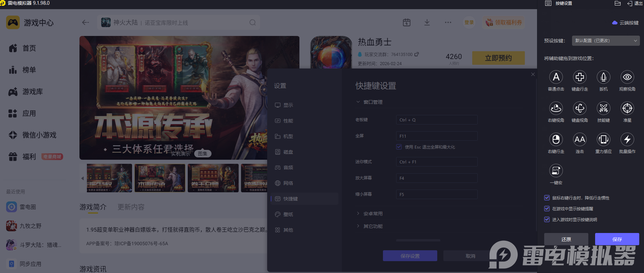Click the 放大屏幕 shortcut field showing F4
This screenshot has width=644, height=273.
(x=437, y=178)
